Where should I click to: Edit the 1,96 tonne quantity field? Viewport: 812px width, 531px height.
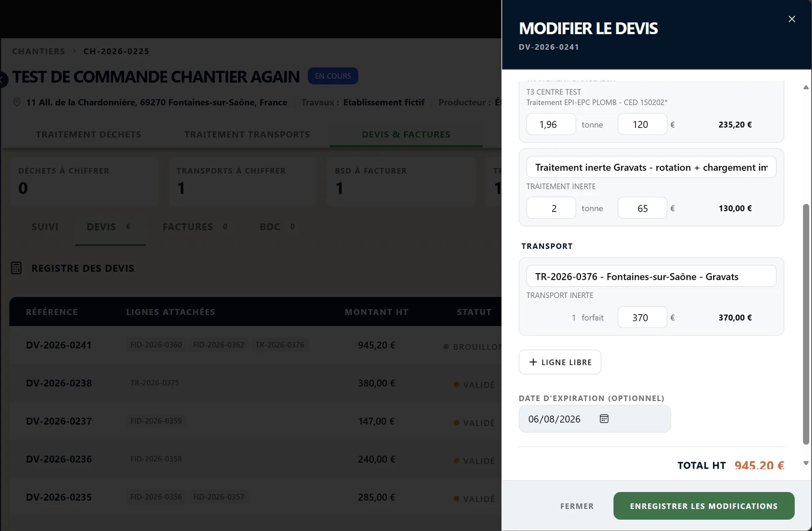click(551, 124)
